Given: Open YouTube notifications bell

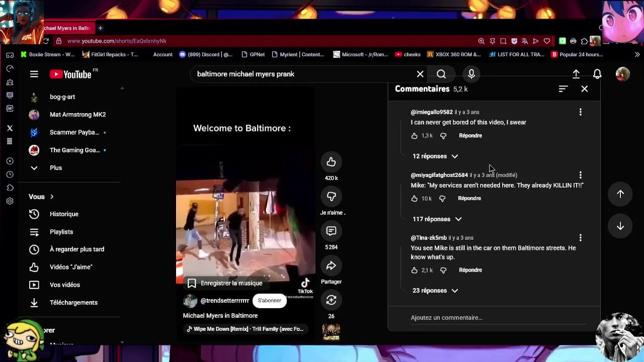Looking at the screenshot, I should tap(597, 74).
